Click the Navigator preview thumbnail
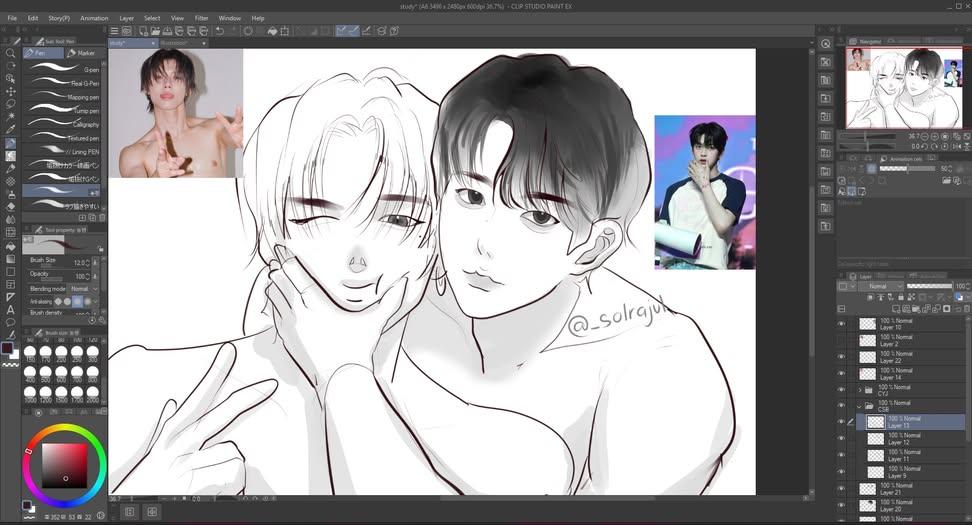972x525 pixels. (904, 88)
